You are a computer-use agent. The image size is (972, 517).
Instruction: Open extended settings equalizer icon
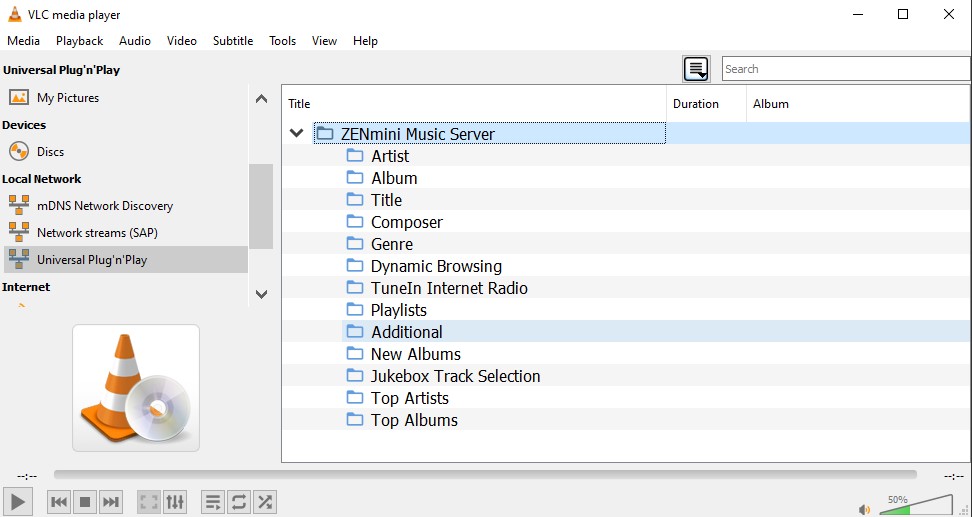click(x=175, y=502)
